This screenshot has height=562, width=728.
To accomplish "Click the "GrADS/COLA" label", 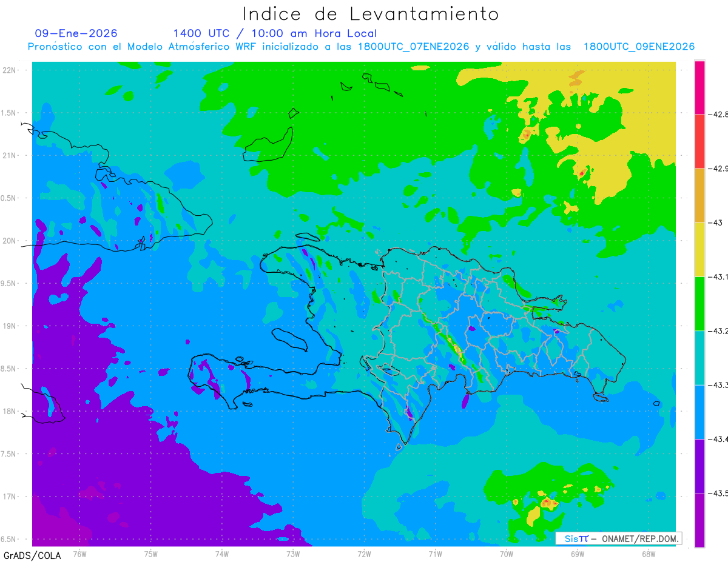I will [32, 555].
